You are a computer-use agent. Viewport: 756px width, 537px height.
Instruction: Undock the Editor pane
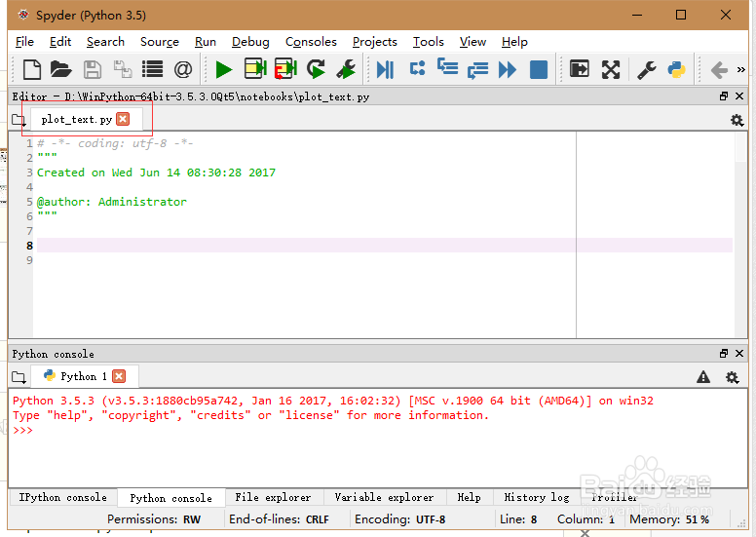[x=723, y=96]
